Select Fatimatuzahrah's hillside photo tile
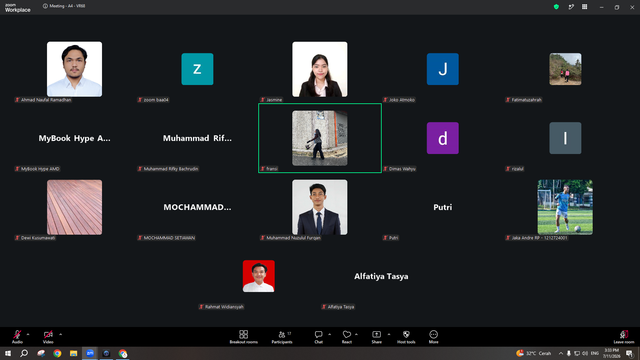Viewport: 640px width, 360px height. pos(565,69)
